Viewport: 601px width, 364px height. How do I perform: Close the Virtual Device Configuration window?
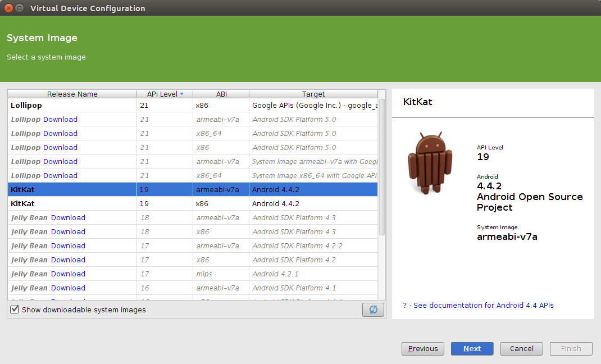point(8,8)
